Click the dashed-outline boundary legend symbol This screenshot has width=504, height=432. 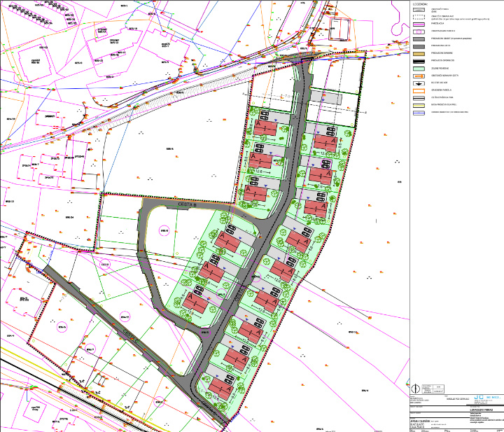pyautogui.click(x=419, y=17)
